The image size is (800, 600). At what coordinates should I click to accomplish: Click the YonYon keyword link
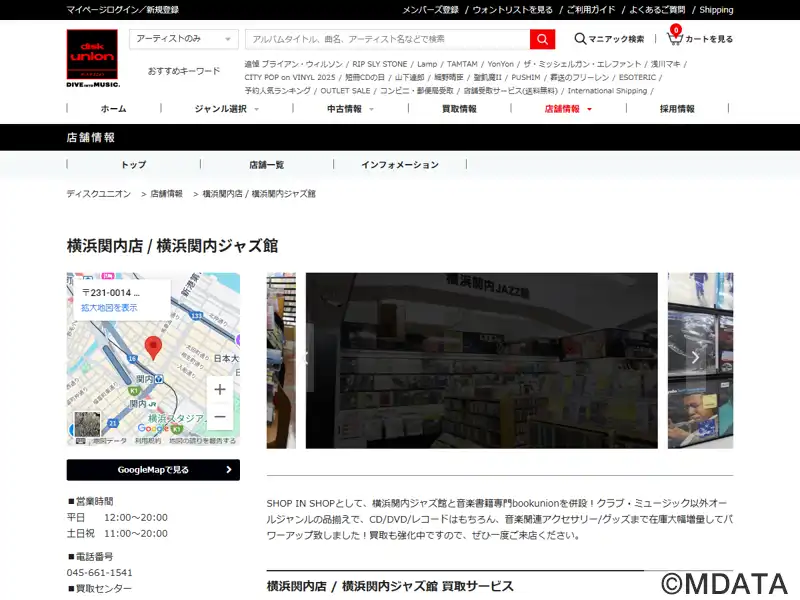click(x=501, y=64)
